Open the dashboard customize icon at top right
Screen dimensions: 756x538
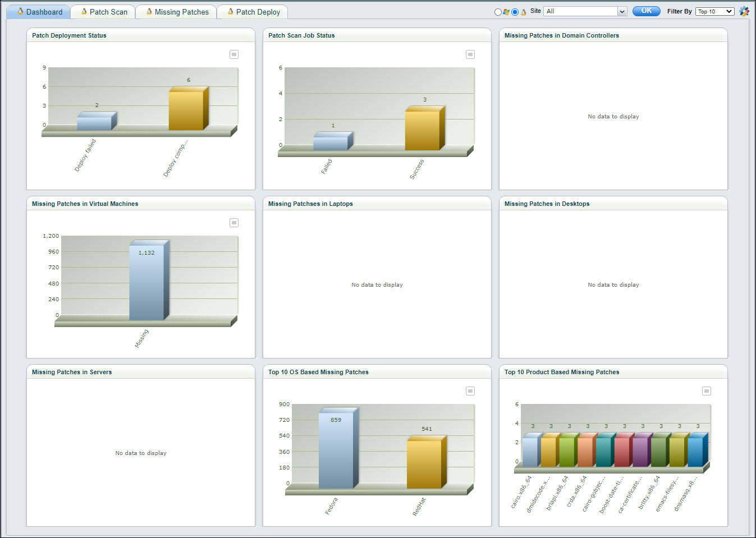744,11
